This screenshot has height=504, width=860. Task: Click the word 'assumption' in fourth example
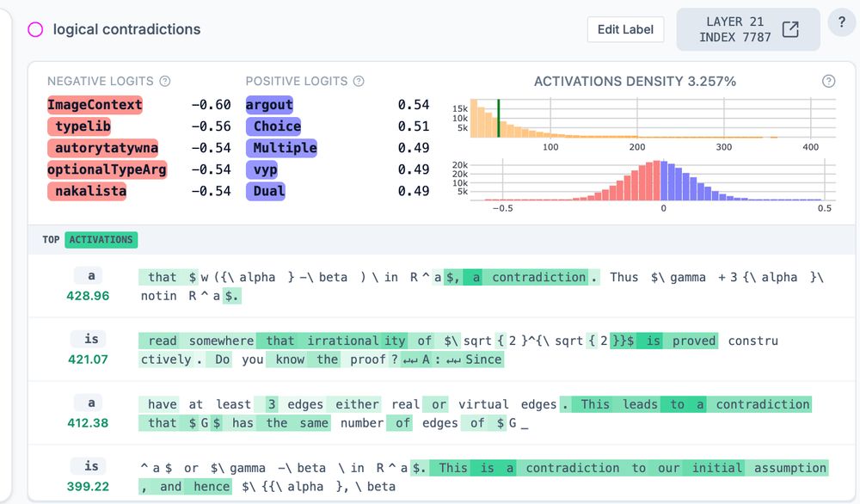[789, 468]
